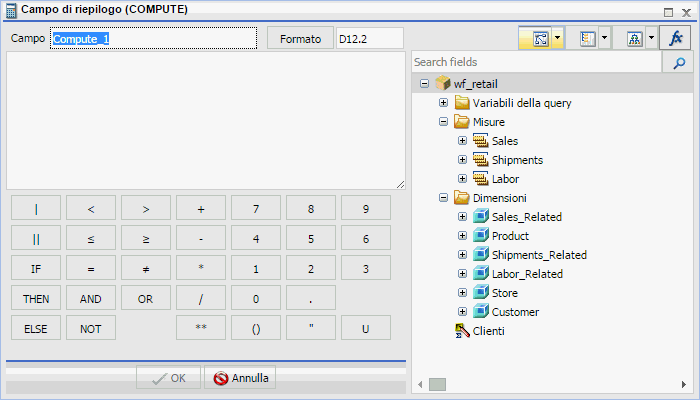The image size is (700, 400).
Task: Click the Clienti set icon
Action: 462,331
